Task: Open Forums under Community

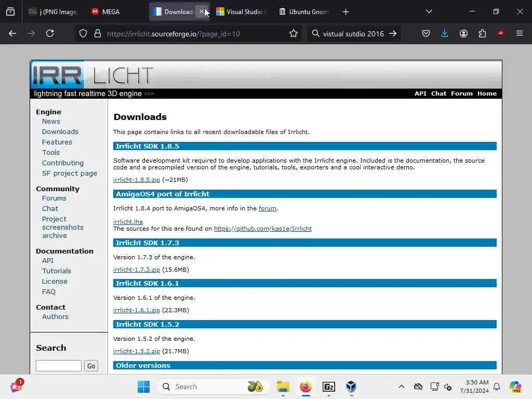Action: [x=54, y=198]
